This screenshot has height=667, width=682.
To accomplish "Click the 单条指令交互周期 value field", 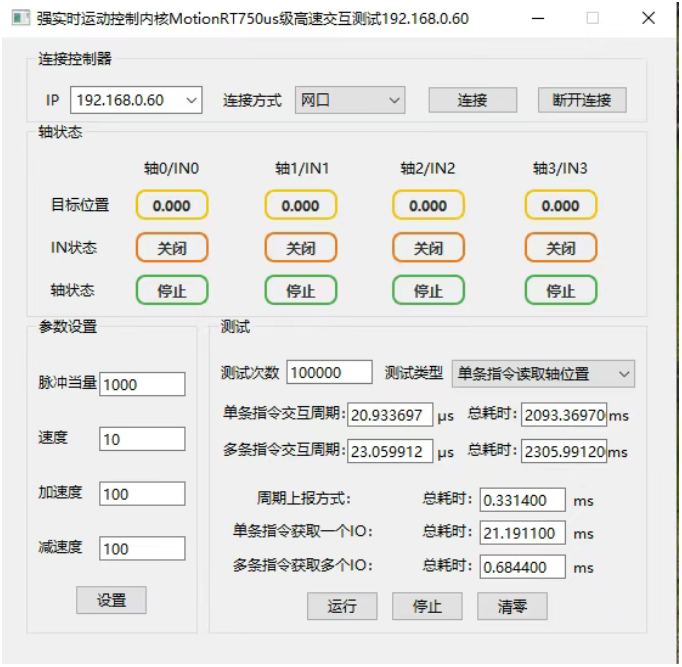I will point(390,415).
